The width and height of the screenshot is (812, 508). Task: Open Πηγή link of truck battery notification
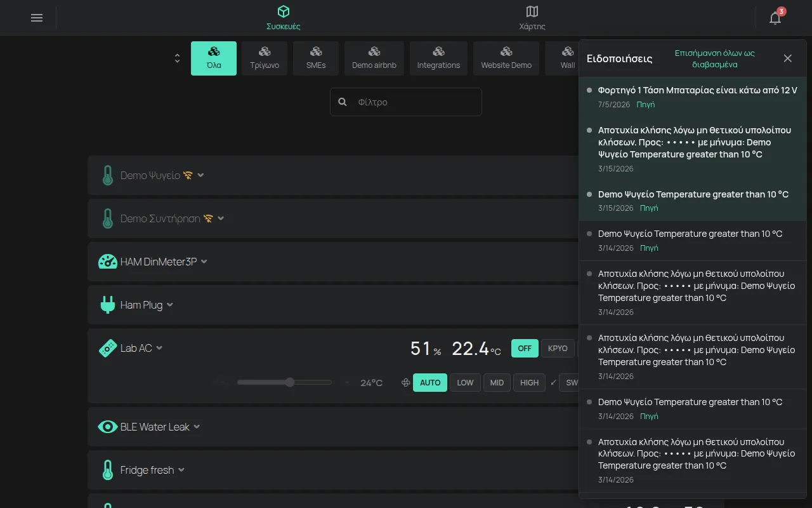point(646,104)
